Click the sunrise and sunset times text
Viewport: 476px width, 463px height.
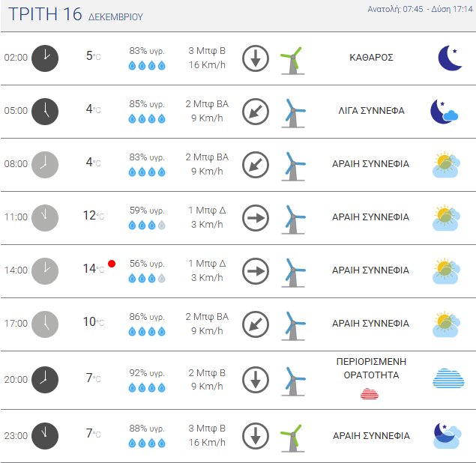(420, 10)
